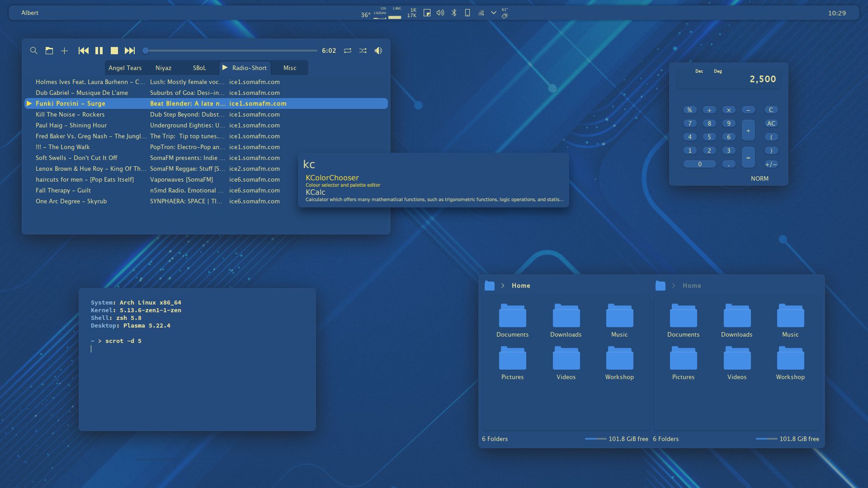Enable repeat mode in the music player

pos(348,51)
